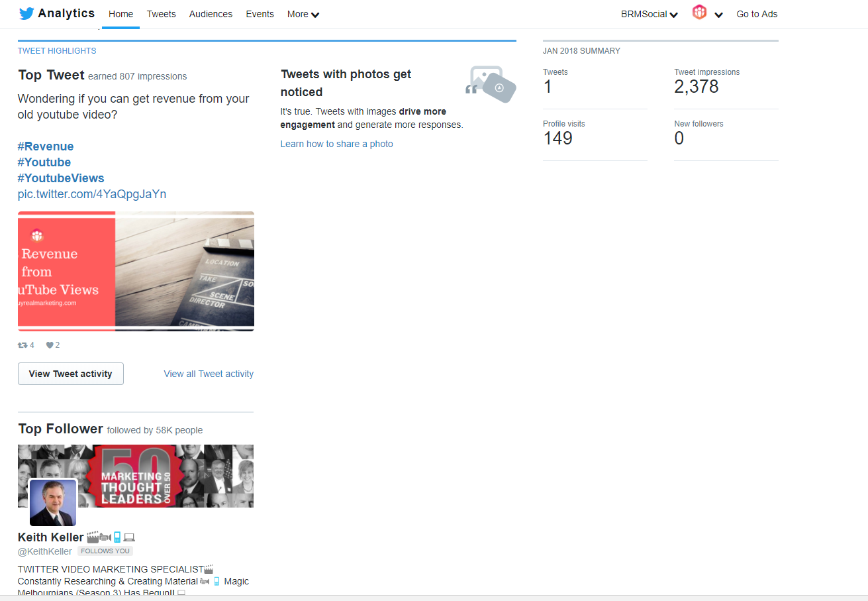Go to the Home tab

(x=121, y=14)
